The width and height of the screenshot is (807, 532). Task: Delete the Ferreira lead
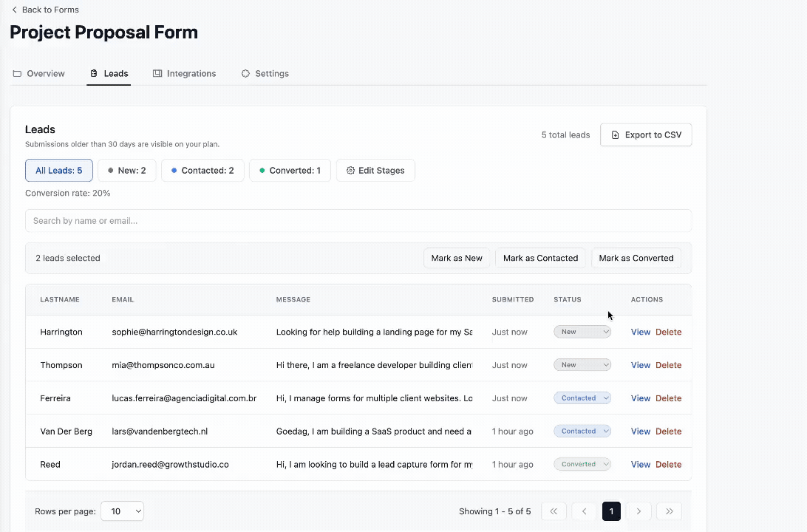click(x=669, y=398)
